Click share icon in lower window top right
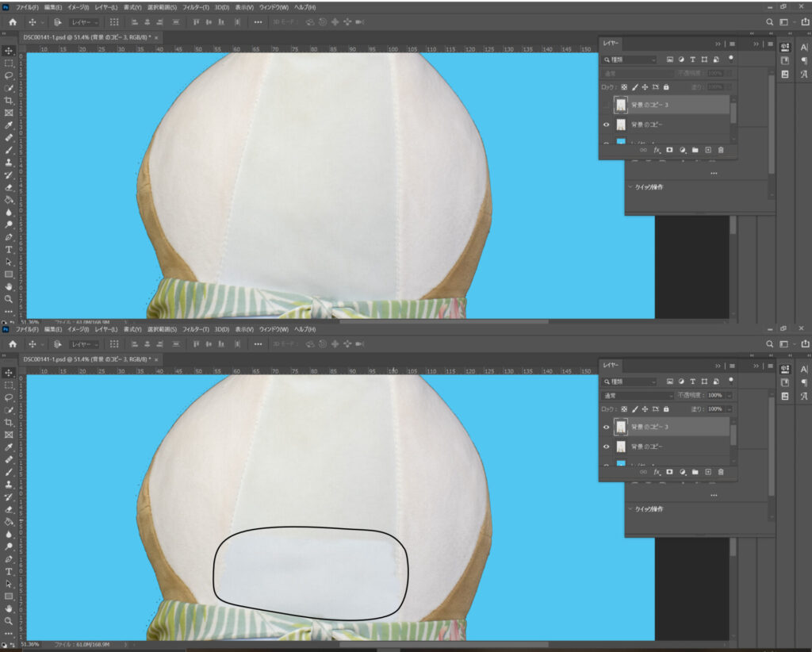 coord(805,344)
